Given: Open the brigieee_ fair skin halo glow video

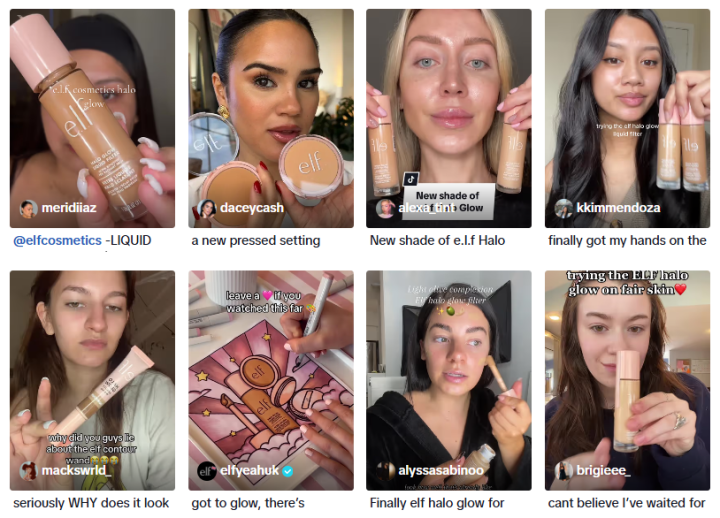Looking at the screenshot, I should [627, 380].
